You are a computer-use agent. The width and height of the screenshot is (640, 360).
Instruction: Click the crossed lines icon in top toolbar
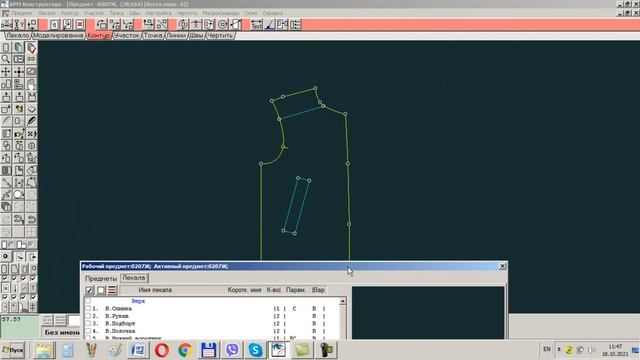point(162,24)
